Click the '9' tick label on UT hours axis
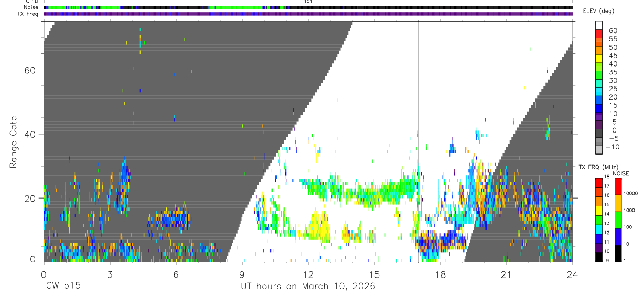Screen dimensions: 644x297 (242, 274)
